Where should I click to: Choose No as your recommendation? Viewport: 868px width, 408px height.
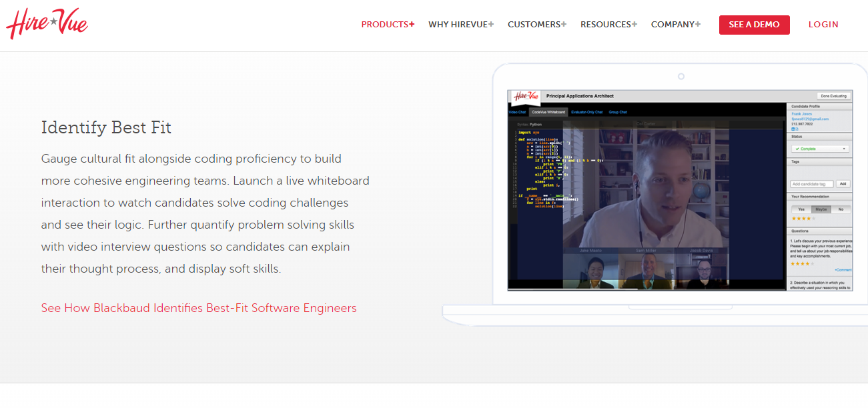pos(840,209)
